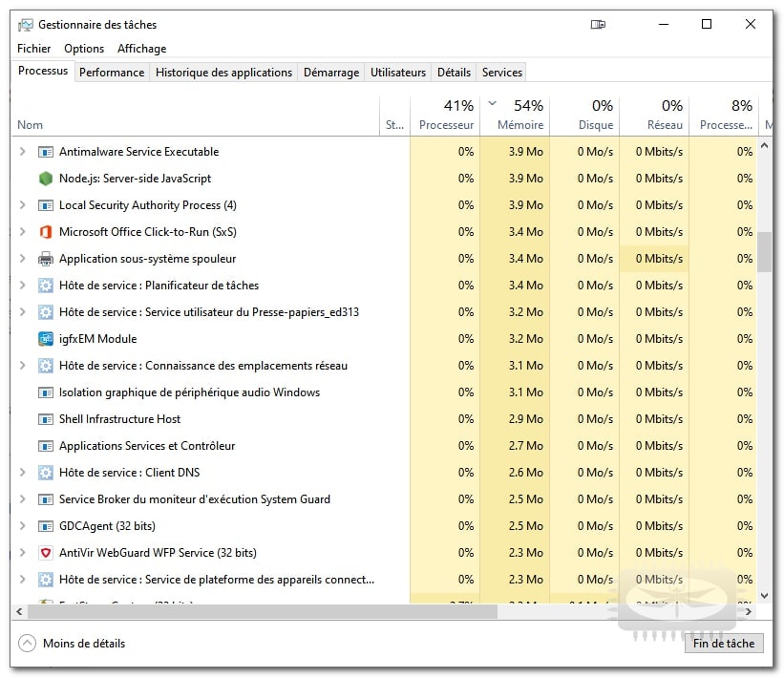Click the igfxEM Module icon
The width and height of the screenshot is (784, 678).
46,339
